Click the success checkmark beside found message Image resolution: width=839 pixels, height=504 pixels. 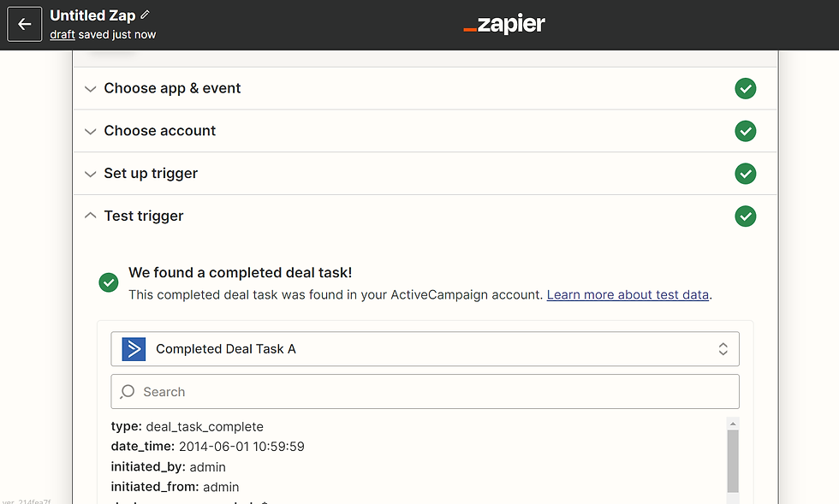[109, 282]
